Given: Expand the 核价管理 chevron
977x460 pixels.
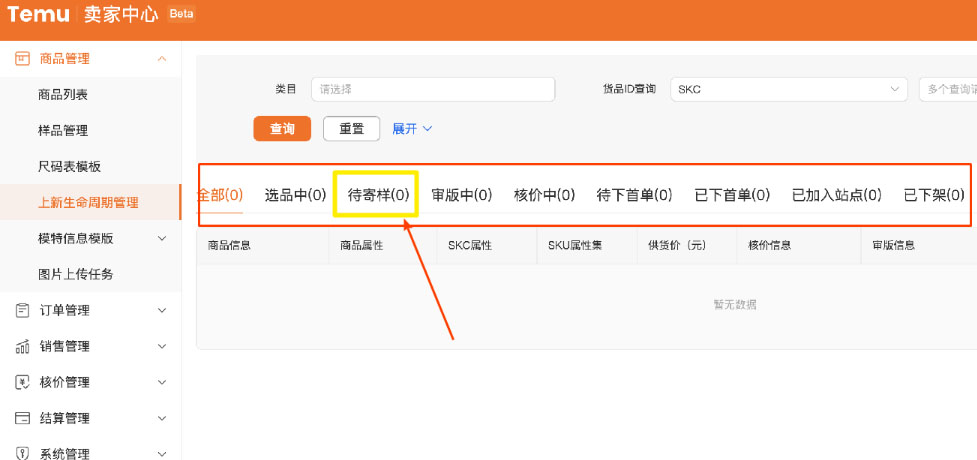Looking at the screenshot, I should coord(162,381).
